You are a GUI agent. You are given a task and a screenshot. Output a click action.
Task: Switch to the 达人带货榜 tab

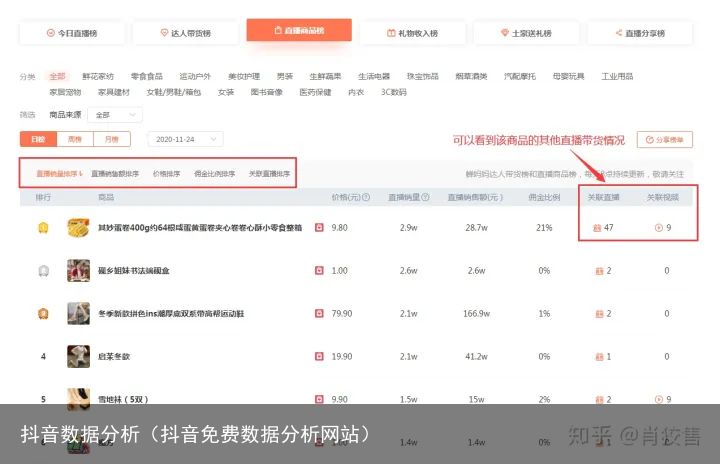pos(186,33)
